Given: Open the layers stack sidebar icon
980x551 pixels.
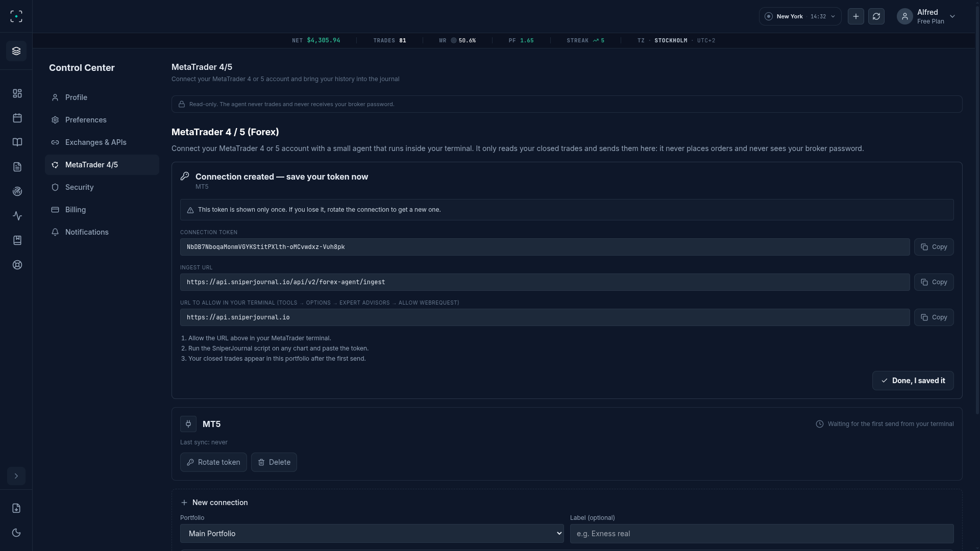Looking at the screenshot, I should [x=16, y=51].
